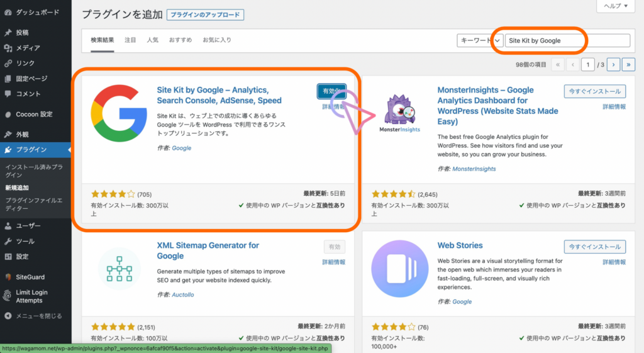Switch to the 人気 tab
The width and height of the screenshot is (644, 353).
(152, 40)
